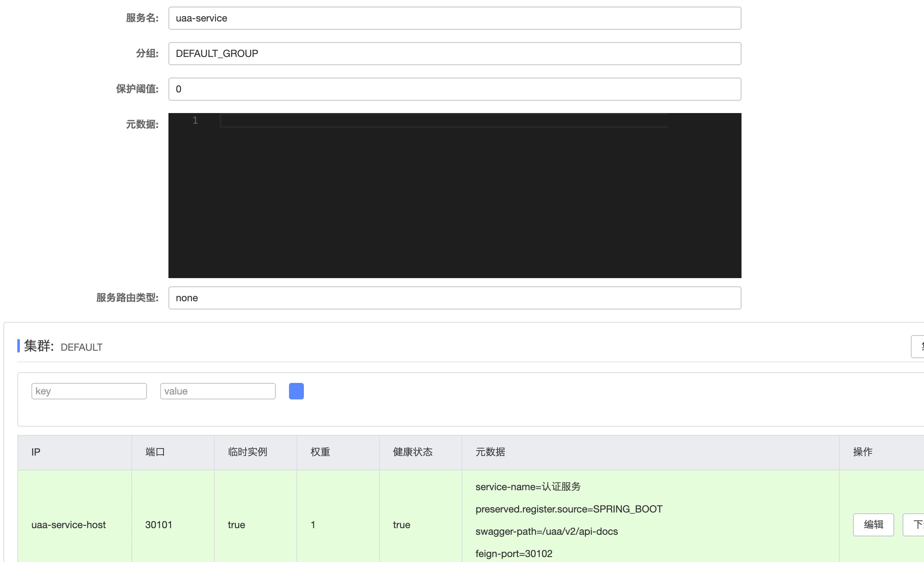
Task: Click the port value 30101 cell
Action: (x=159, y=525)
